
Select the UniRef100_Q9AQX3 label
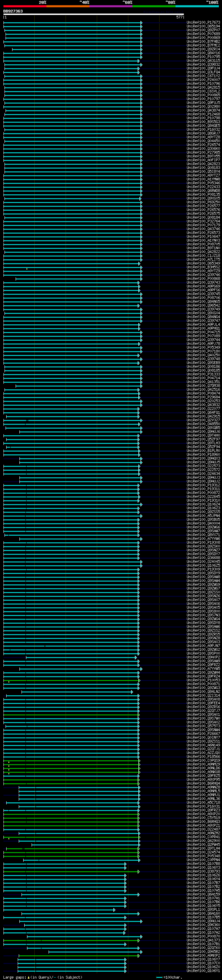point(203,458)
